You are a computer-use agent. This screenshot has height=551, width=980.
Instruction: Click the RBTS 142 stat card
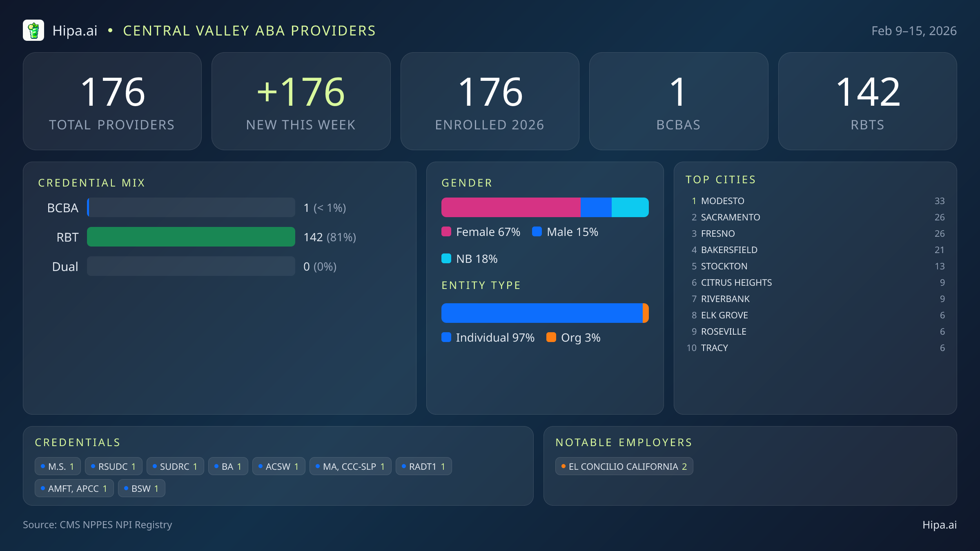[x=867, y=101]
